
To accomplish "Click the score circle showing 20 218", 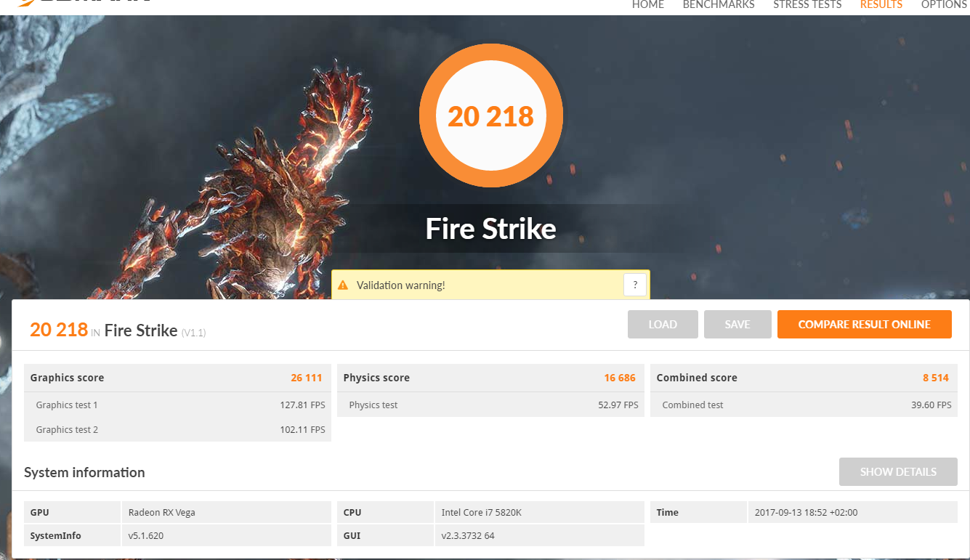I will (x=491, y=116).
